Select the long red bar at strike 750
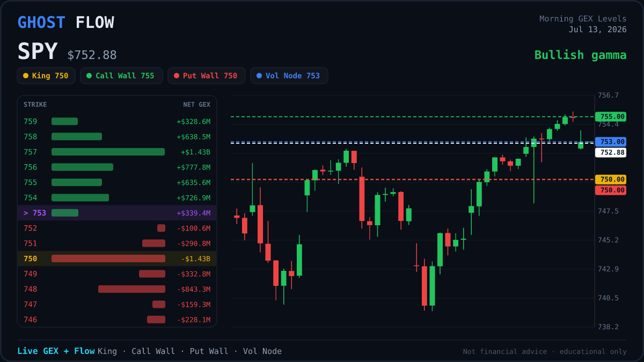Viewport: 644px width, 362px height. 108,258
